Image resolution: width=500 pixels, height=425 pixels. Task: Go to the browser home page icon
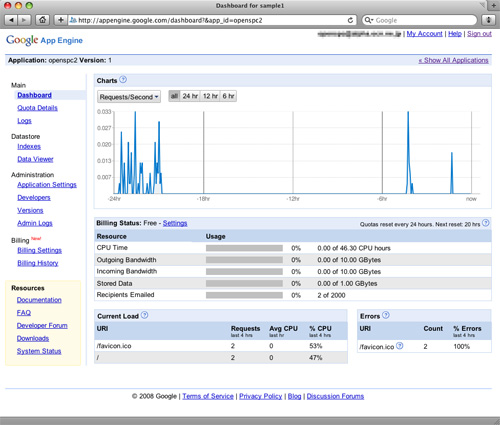pyautogui.click(x=42, y=20)
